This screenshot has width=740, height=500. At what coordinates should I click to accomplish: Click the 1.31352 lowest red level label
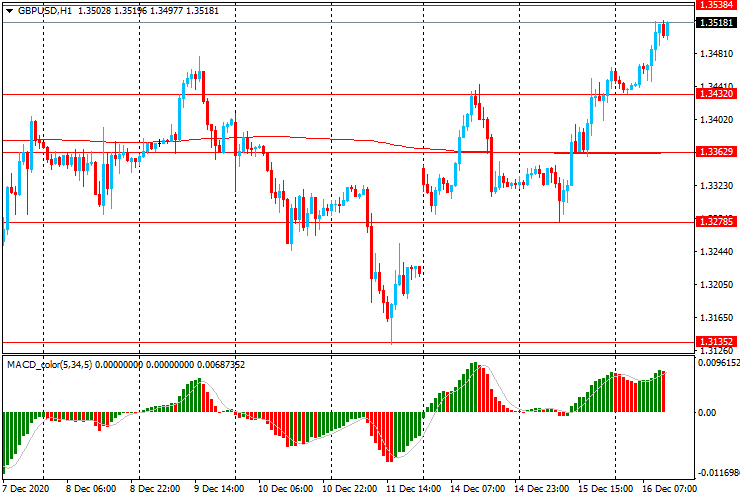(x=717, y=342)
